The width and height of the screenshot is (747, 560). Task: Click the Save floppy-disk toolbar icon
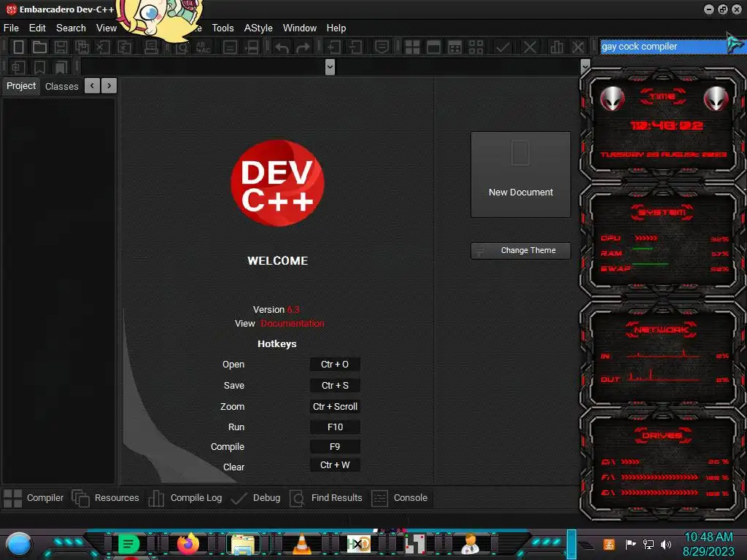click(61, 47)
